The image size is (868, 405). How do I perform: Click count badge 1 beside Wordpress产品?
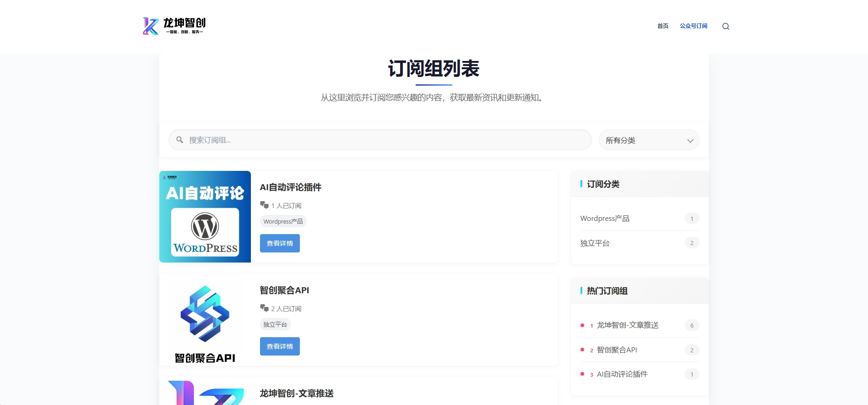tap(692, 219)
